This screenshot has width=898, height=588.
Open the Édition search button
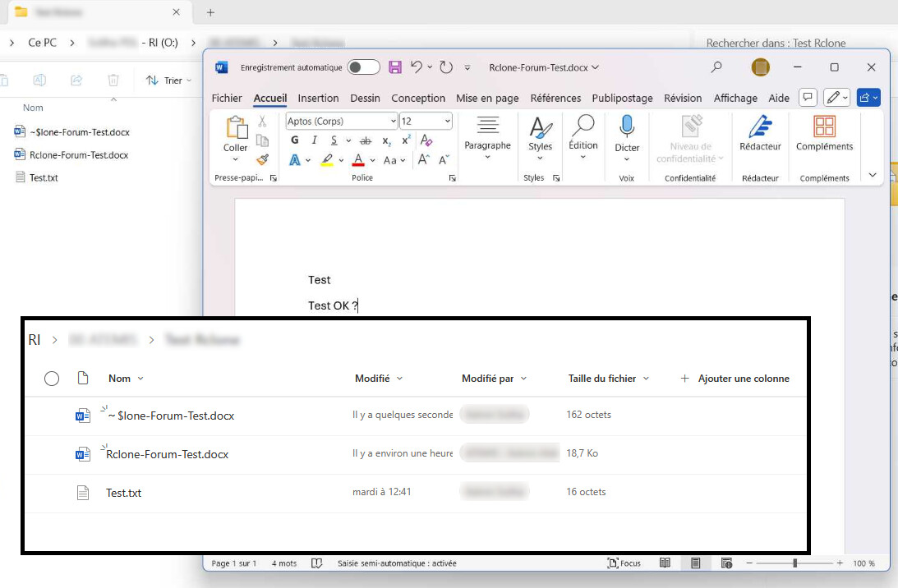(583, 137)
